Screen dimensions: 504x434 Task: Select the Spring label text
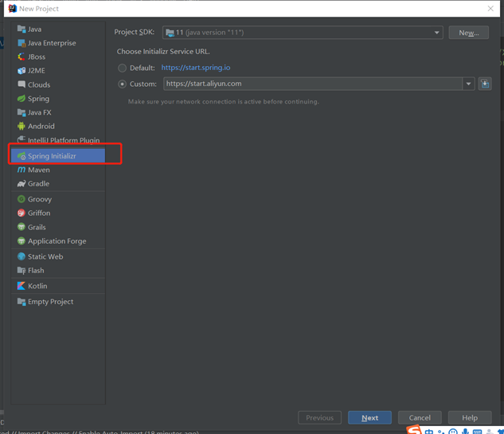(x=38, y=99)
